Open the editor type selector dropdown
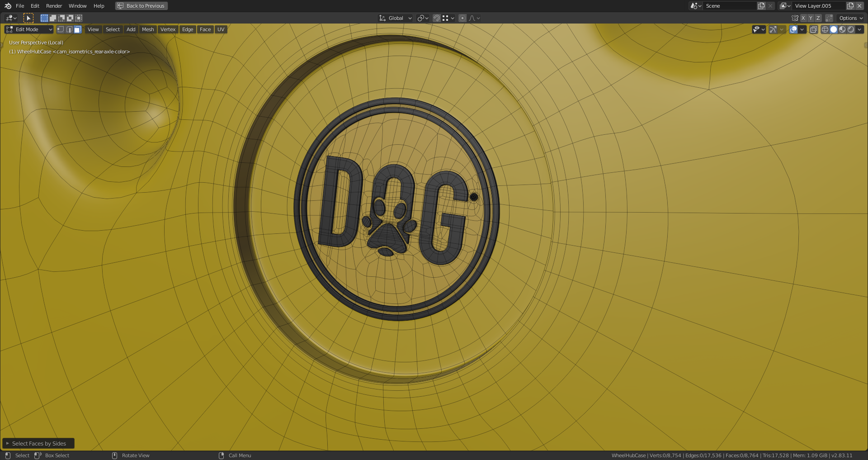The height and width of the screenshot is (460, 868). (x=11, y=18)
